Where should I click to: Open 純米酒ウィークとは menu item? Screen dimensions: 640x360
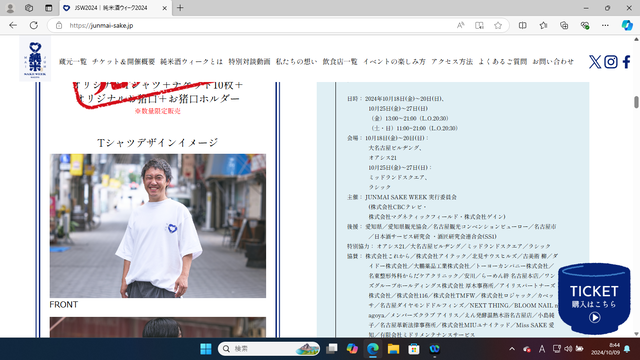pos(191,62)
